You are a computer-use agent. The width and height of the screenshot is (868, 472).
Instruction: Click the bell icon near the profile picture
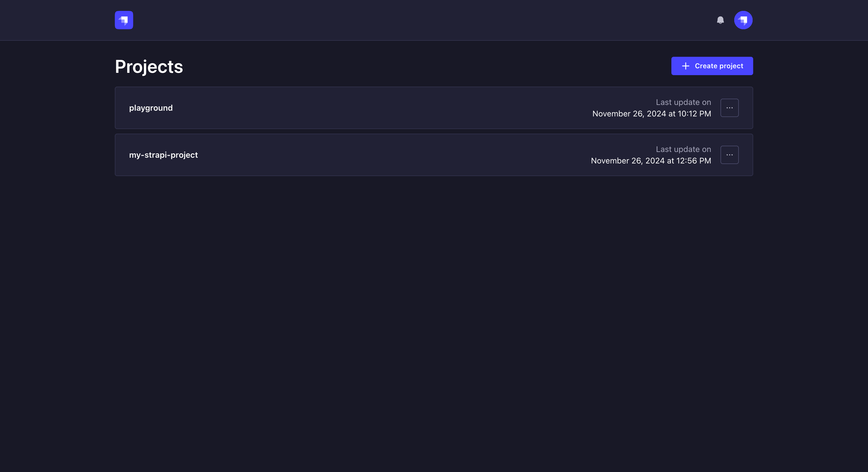coord(721,20)
